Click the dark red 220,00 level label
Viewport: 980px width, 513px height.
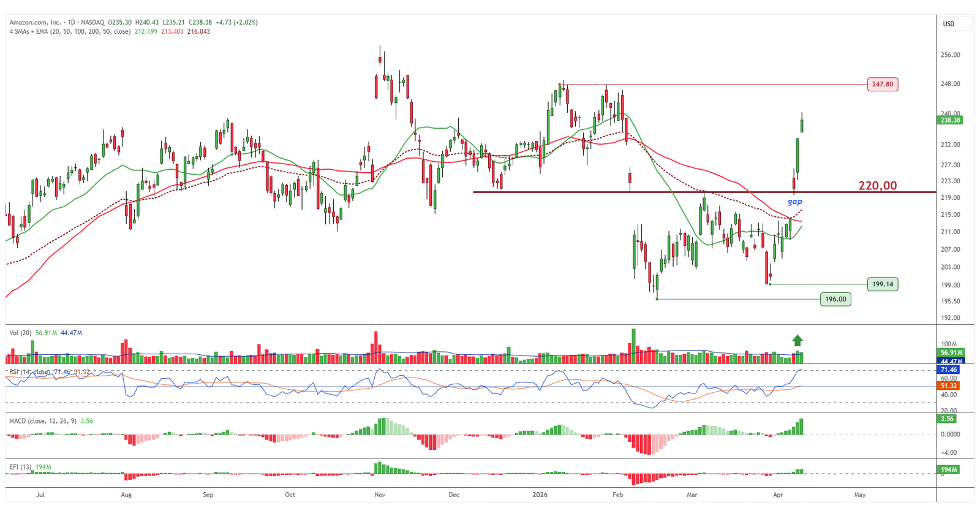(x=877, y=186)
